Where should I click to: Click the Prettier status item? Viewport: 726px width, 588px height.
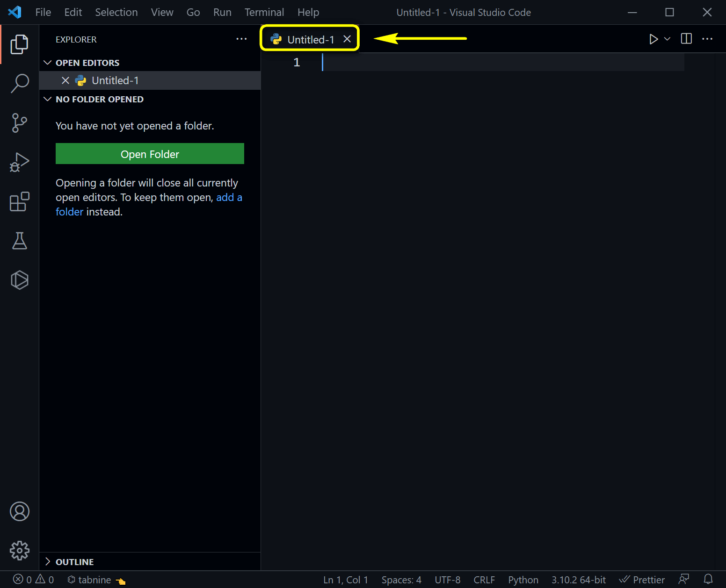(642, 580)
